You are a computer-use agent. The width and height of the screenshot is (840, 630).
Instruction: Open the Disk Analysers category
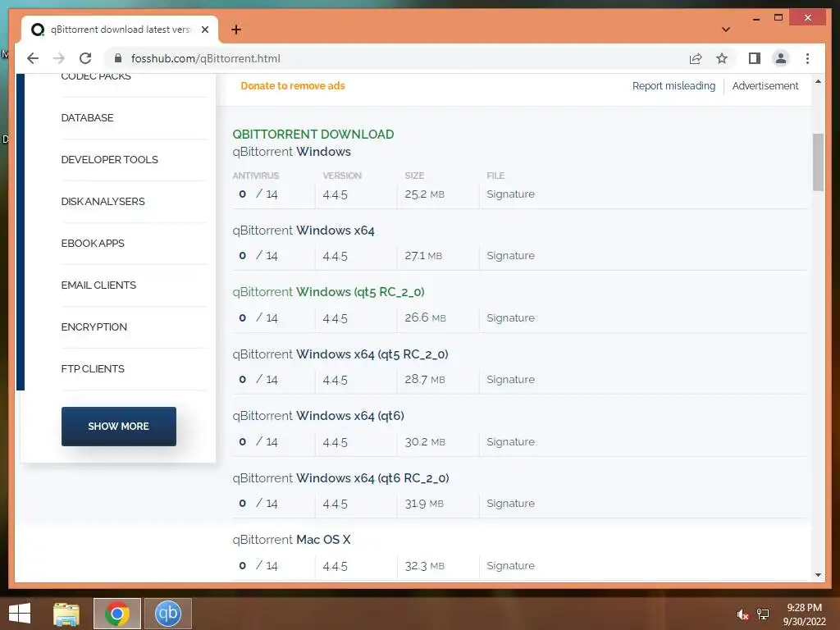click(x=103, y=202)
